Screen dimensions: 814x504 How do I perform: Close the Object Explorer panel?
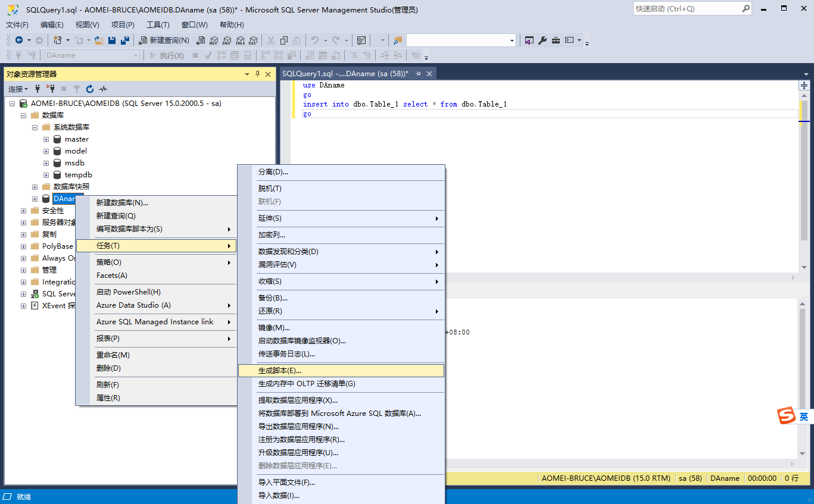click(268, 74)
